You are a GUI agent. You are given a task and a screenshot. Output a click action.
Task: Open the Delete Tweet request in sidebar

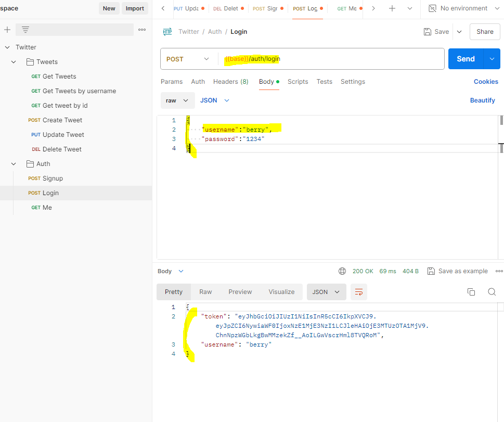[56, 149]
